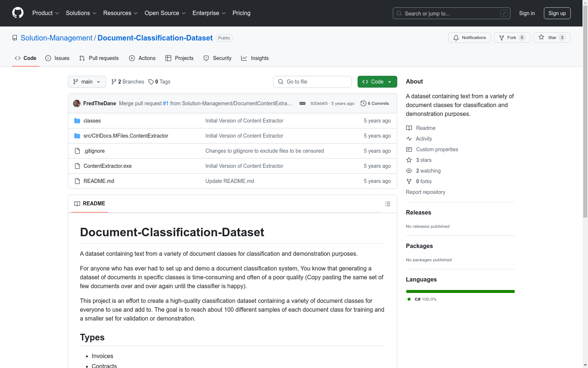Open the Update README.md commit message
This screenshot has width=588, height=368.
point(230,181)
